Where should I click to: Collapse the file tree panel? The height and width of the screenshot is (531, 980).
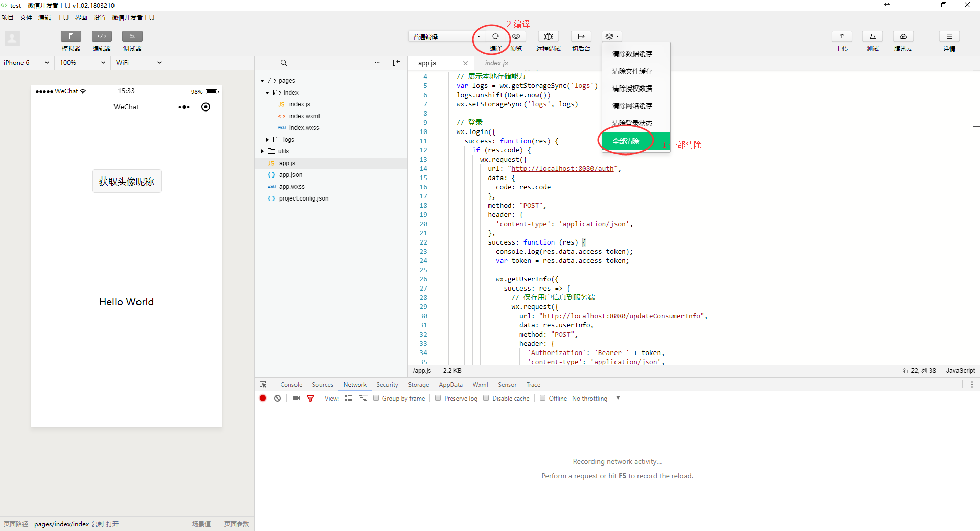pos(396,63)
